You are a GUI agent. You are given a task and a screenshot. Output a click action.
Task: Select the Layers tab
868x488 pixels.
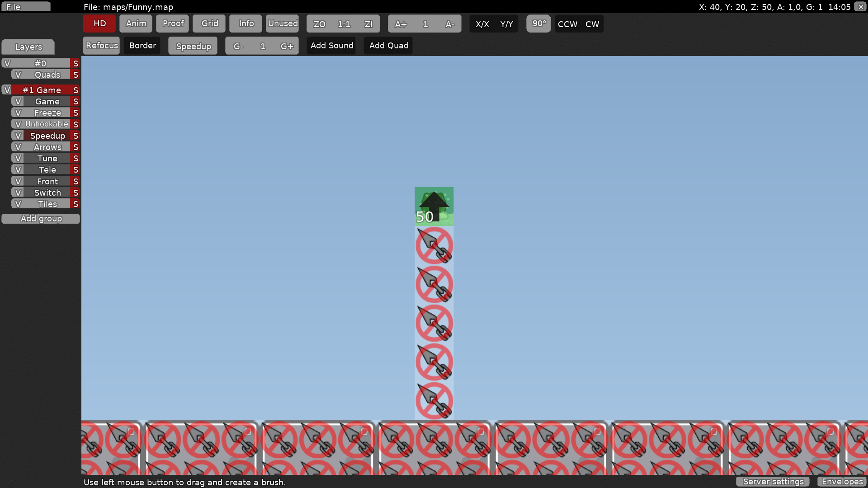click(x=28, y=47)
